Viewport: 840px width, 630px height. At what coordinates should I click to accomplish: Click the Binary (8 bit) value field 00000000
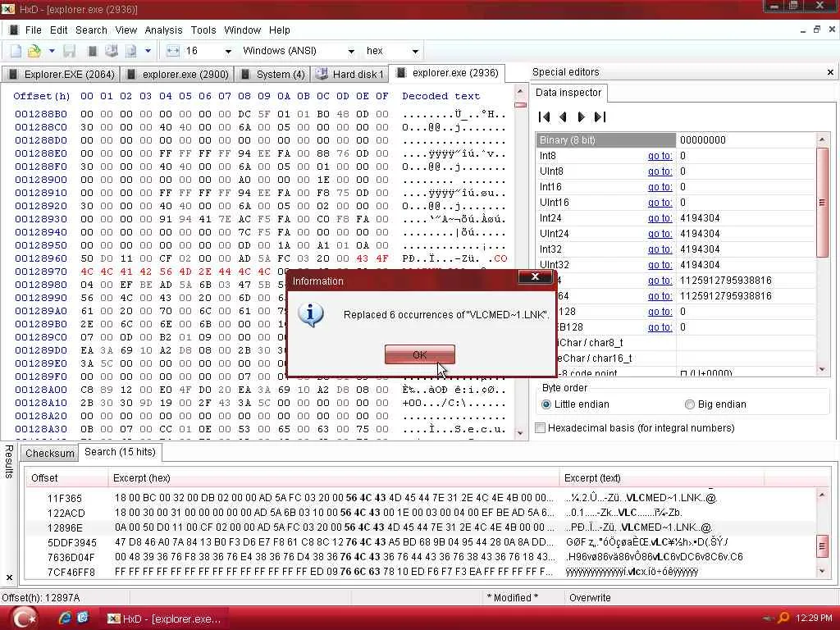(745, 140)
